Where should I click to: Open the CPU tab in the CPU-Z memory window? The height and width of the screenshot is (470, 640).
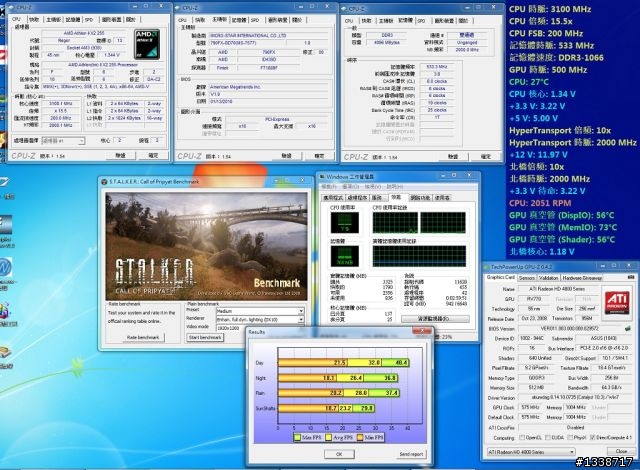click(x=349, y=20)
